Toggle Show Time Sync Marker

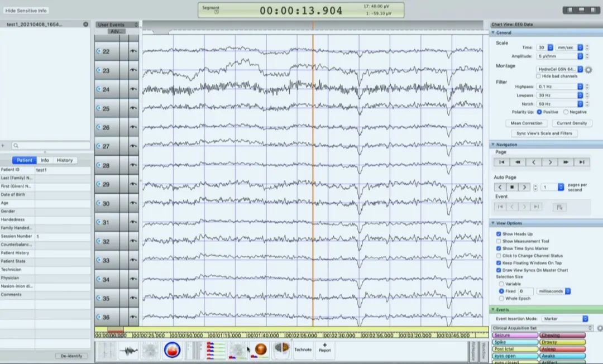pyautogui.click(x=499, y=248)
